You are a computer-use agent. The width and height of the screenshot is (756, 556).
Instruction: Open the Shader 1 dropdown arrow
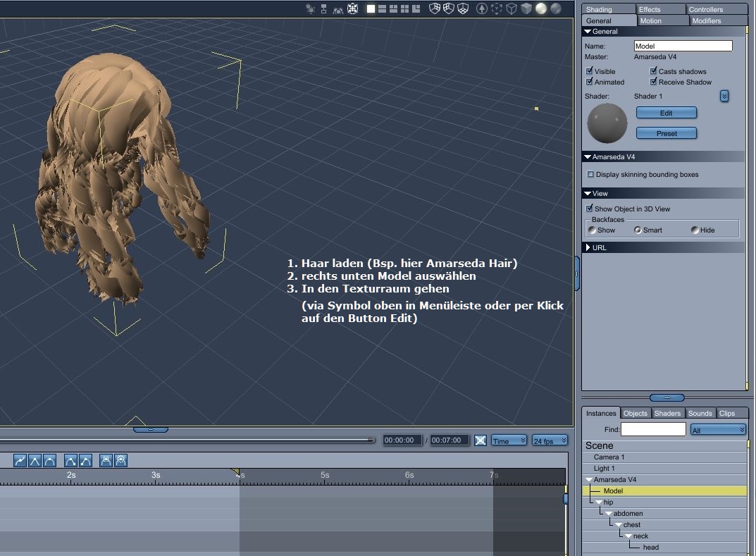coord(724,96)
